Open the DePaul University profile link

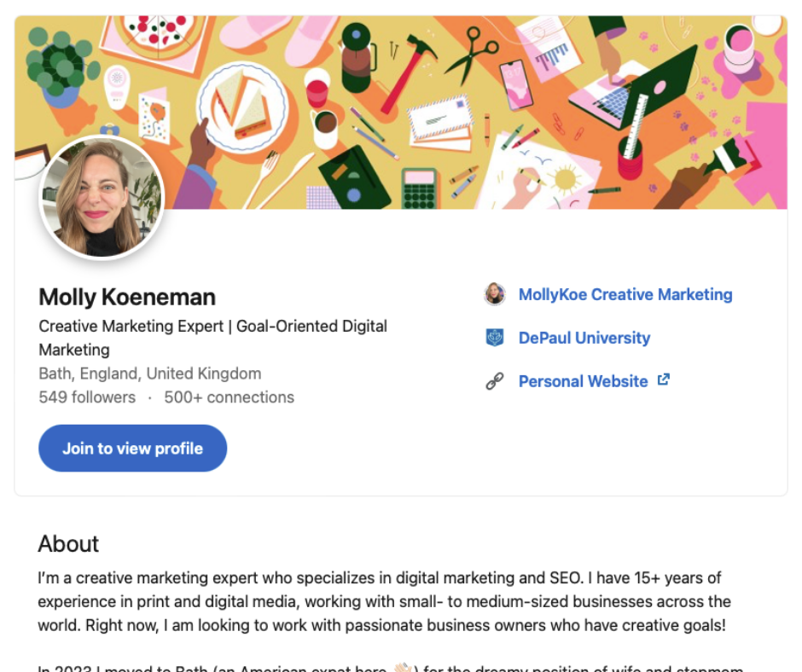tap(584, 338)
